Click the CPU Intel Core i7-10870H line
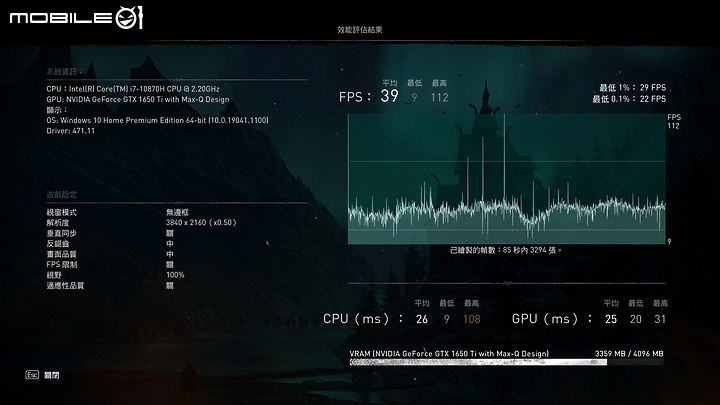The width and height of the screenshot is (720, 405). pyautogui.click(x=133, y=89)
